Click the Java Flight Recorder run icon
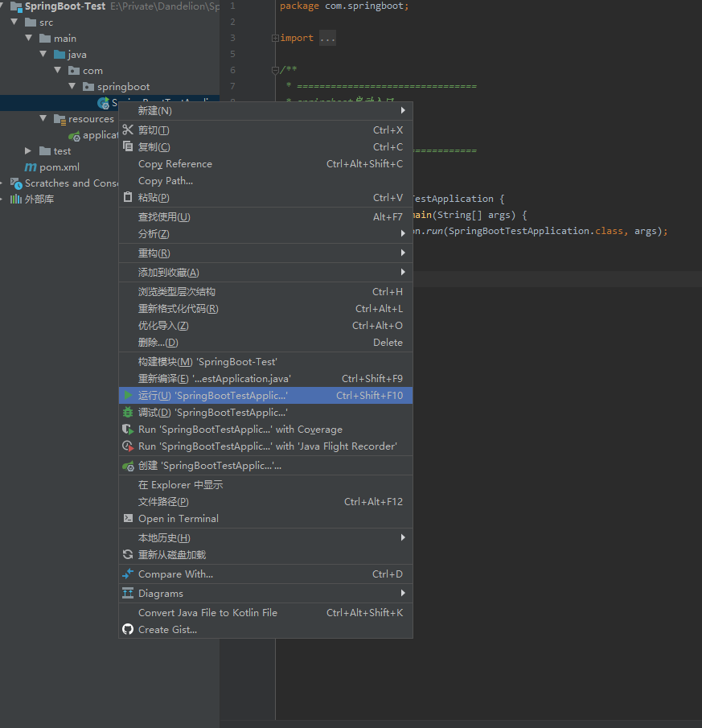 128,446
